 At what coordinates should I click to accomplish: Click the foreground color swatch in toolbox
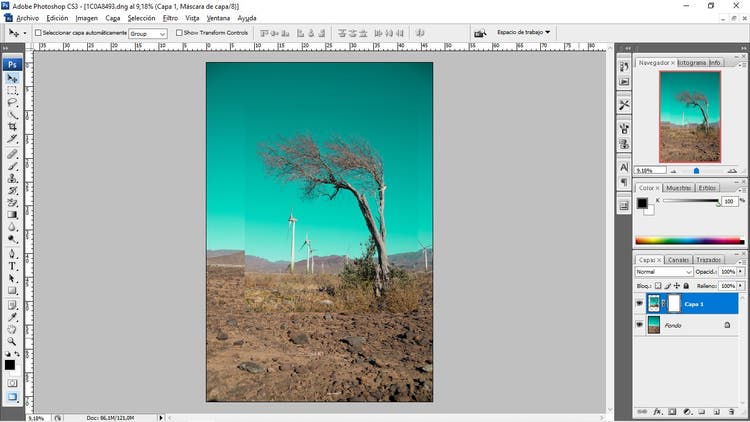10,365
